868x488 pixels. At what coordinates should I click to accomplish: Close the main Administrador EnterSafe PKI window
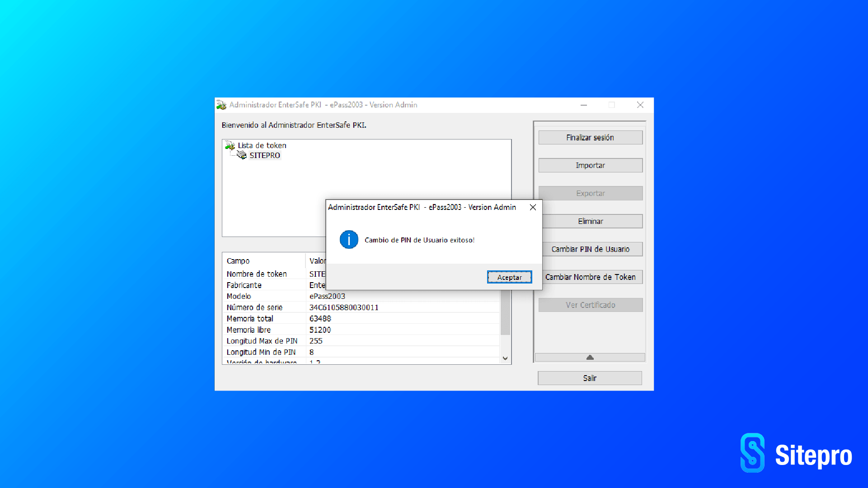[640, 105]
